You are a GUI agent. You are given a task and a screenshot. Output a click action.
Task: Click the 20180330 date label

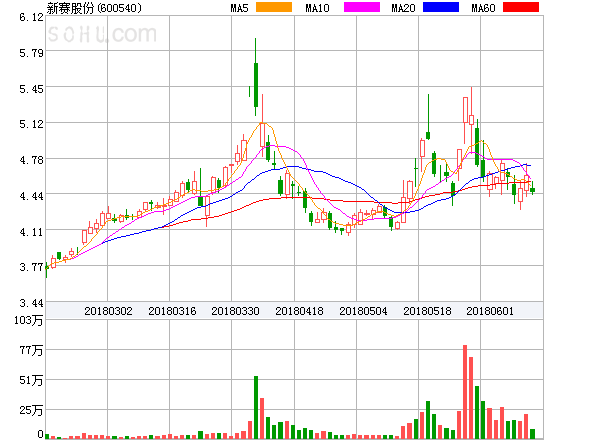[x=235, y=311]
